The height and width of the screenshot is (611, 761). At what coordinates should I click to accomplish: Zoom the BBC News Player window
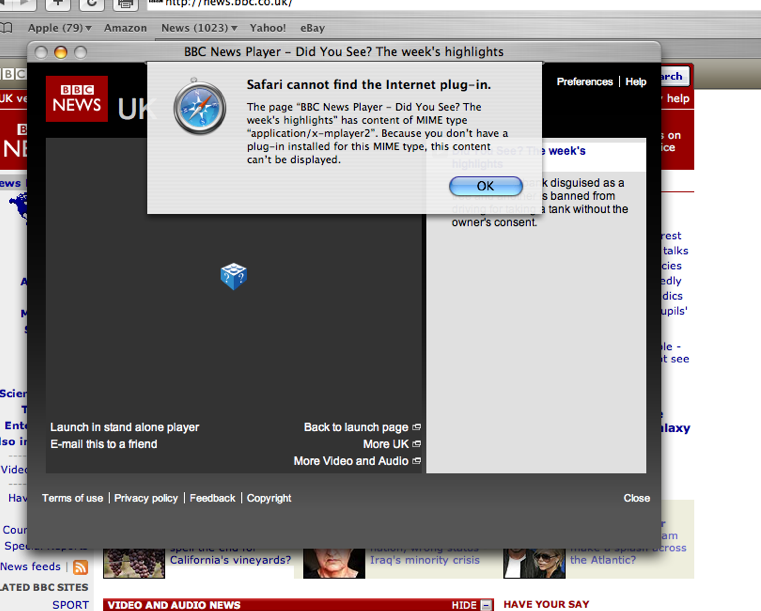pyautogui.click(x=80, y=52)
